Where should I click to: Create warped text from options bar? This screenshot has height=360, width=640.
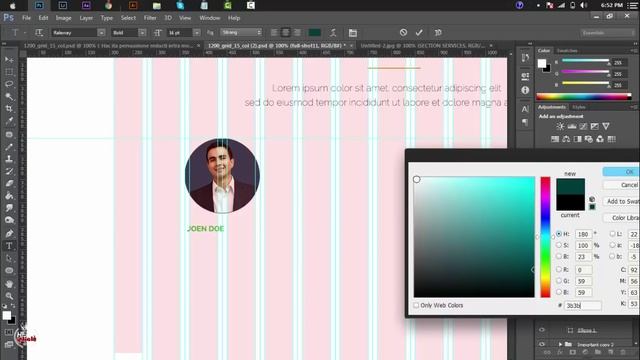[333, 33]
